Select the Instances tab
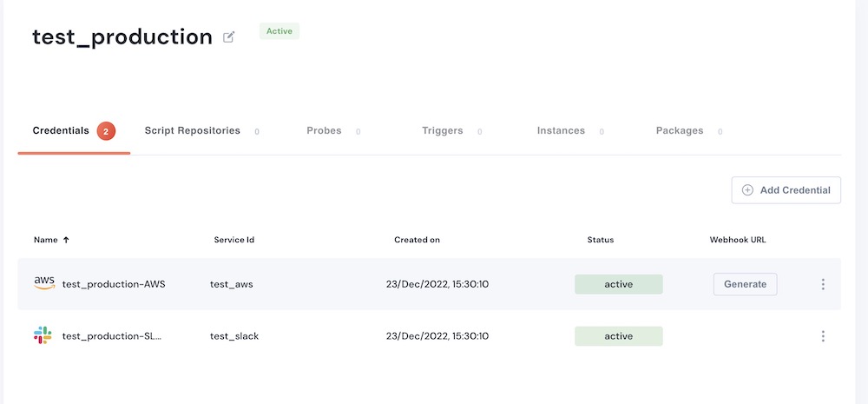The height and width of the screenshot is (404, 868). click(561, 131)
